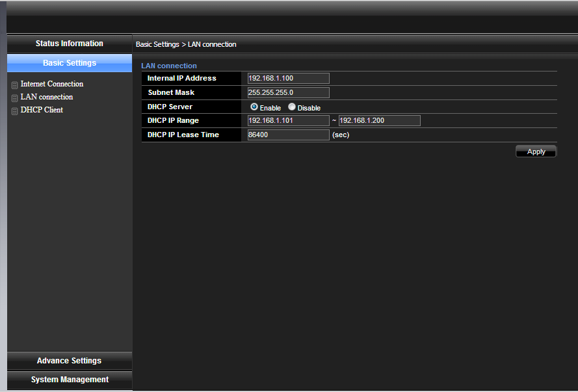The width and height of the screenshot is (578, 392).
Task: Click the document icon beside DHCP Client
Action: tap(15, 111)
